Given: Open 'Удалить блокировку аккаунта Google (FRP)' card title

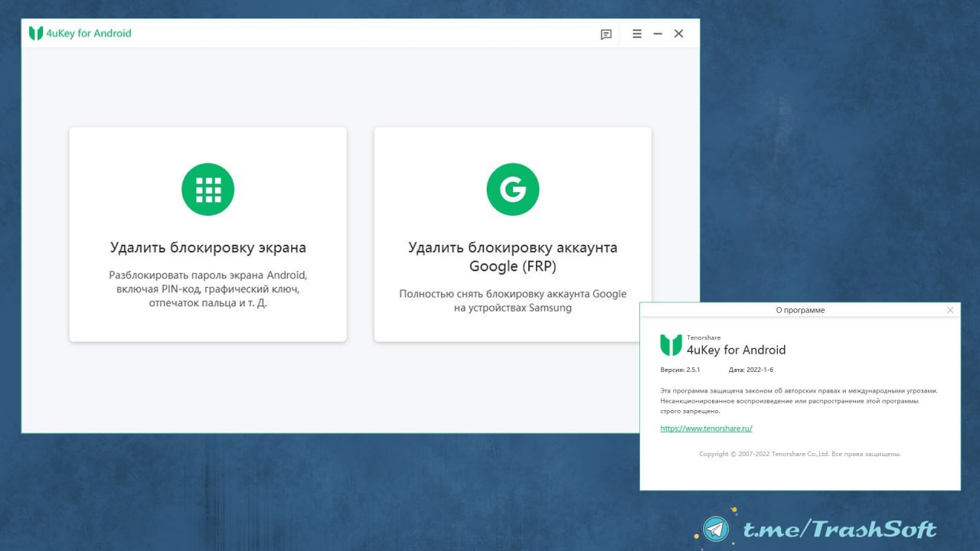Looking at the screenshot, I should tap(513, 257).
